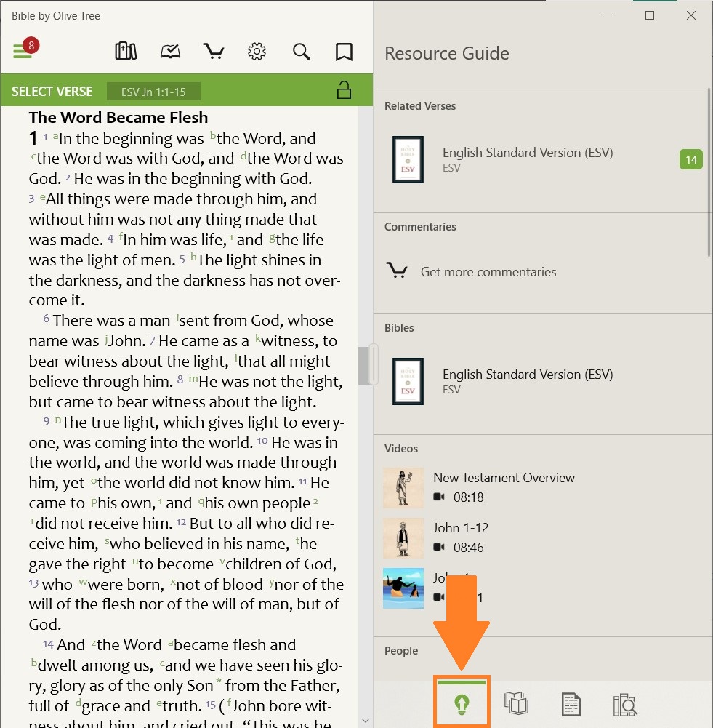This screenshot has width=713, height=728.
Task: Click the Bibles section heading
Action: click(x=399, y=328)
